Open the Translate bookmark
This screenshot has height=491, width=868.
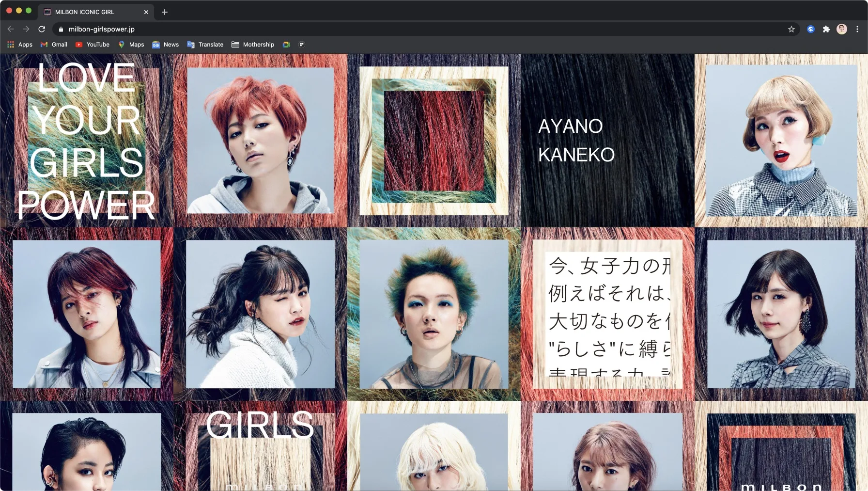[x=205, y=45]
